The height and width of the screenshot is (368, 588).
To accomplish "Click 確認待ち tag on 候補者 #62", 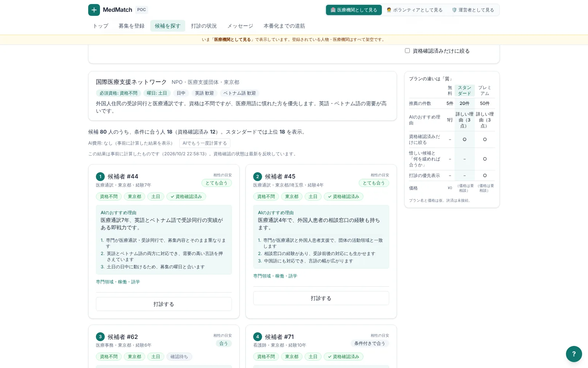I will pos(179,357).
